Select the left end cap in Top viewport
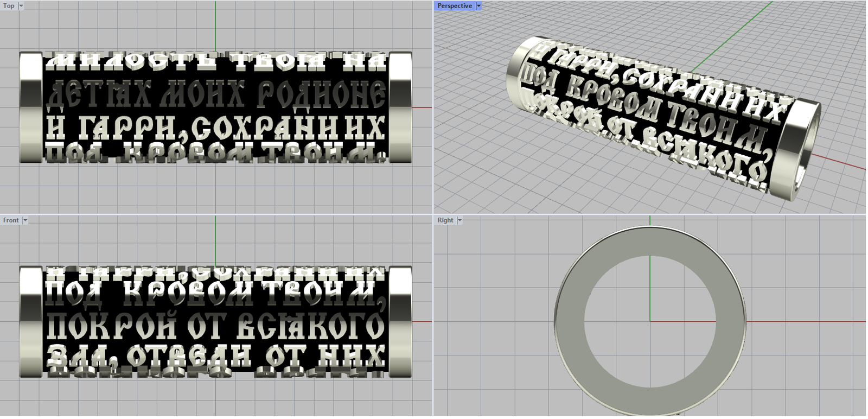868x419 pixels. (31, 107)
